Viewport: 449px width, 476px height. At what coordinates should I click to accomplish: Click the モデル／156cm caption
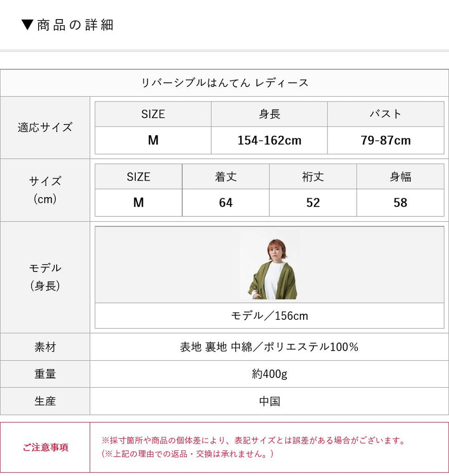click(x=269, y=316)
